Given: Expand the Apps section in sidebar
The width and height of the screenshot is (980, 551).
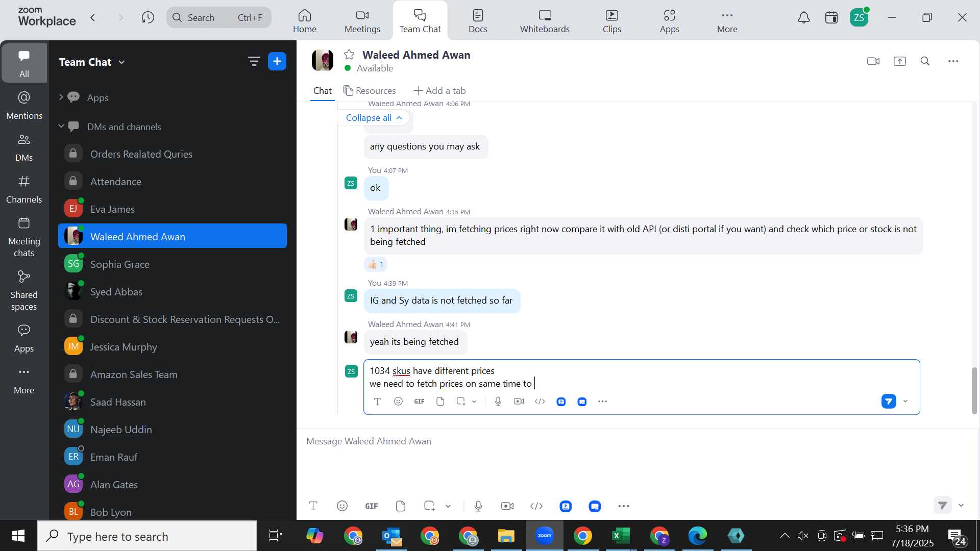Looking at the screenshot, I should point(61,97).
